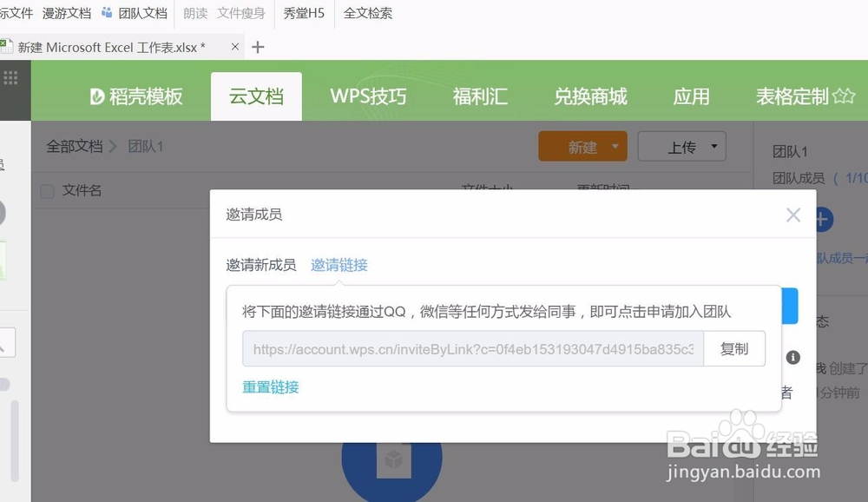Click the 复制 copy link button
Viewport: 868px width, 502px height.
[x=734, y=348]
